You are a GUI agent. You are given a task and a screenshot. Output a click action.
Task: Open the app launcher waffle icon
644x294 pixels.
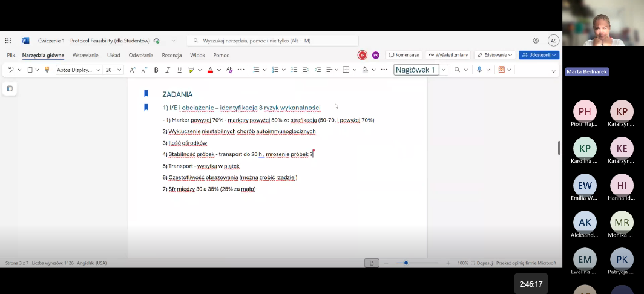[x=8, y=41]
